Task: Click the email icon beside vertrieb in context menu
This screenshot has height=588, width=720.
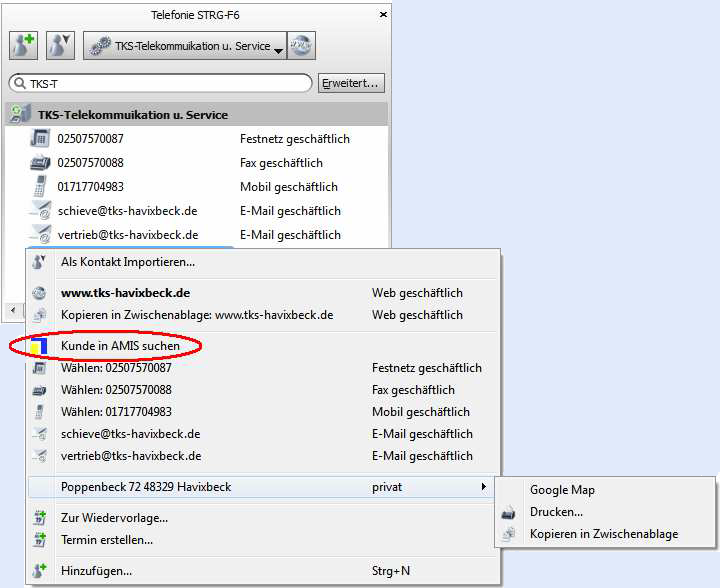Action: pos(40,456)
